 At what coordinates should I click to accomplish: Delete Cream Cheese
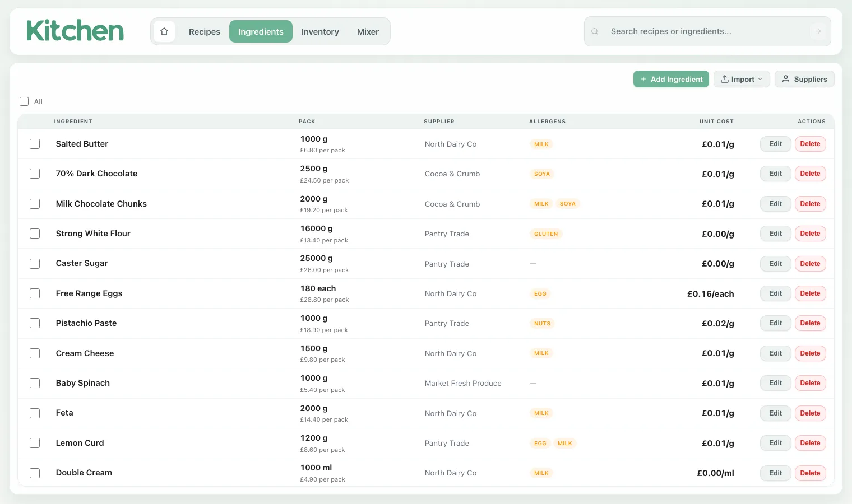[810, 353]
